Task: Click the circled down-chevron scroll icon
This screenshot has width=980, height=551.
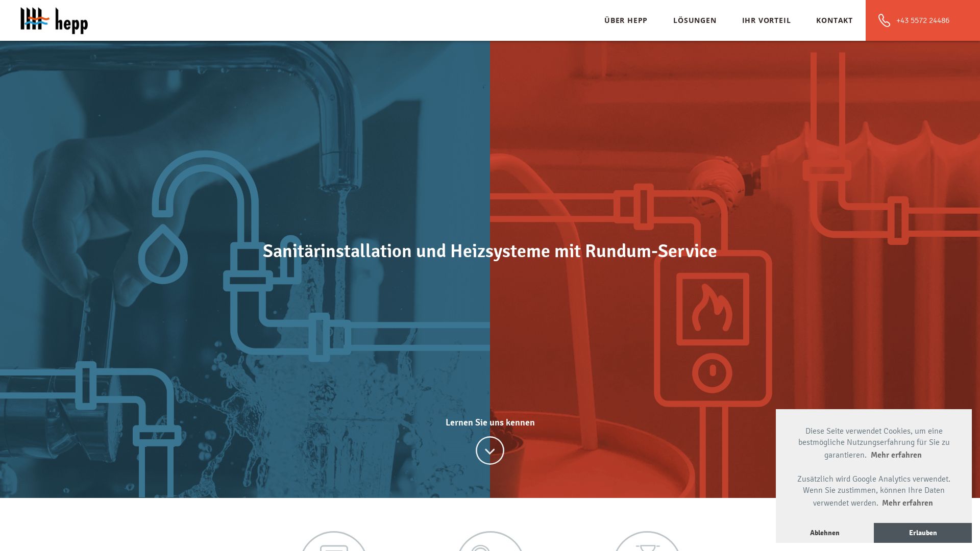Action: 490,450
